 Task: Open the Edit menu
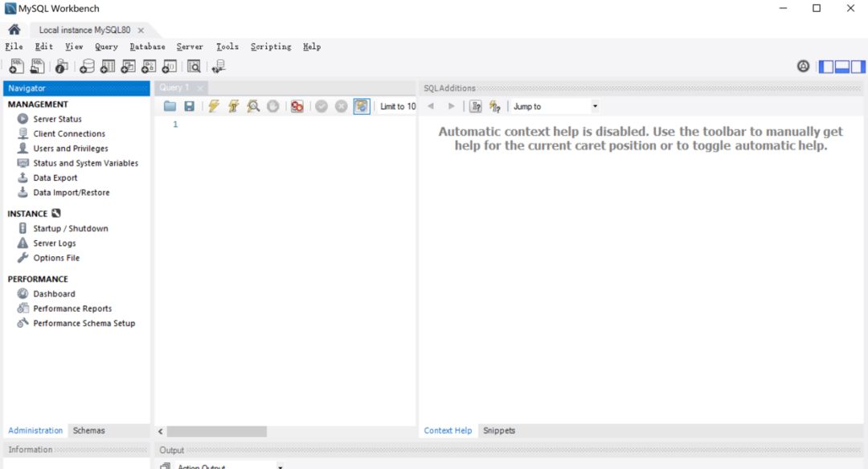coord(43,47)
